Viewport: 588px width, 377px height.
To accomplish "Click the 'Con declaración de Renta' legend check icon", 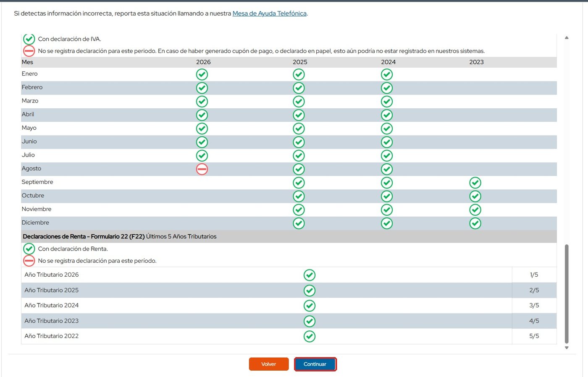I will pos(29,249).
